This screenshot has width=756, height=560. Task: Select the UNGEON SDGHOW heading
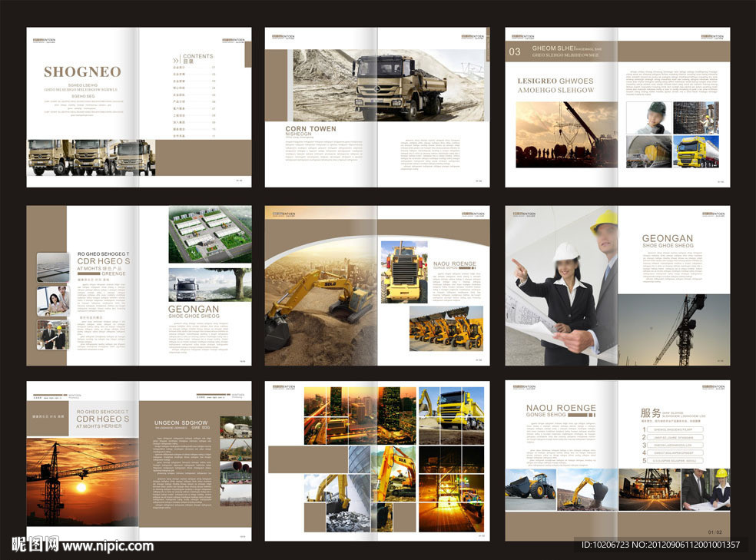coord(181,422)
